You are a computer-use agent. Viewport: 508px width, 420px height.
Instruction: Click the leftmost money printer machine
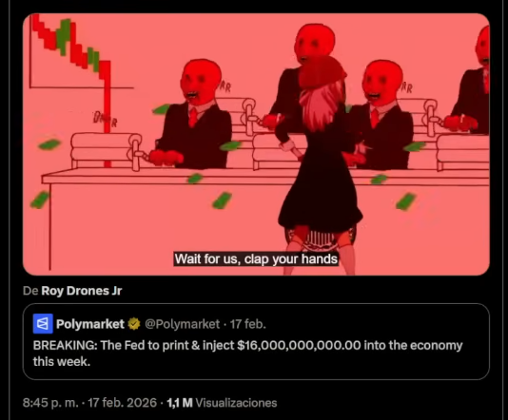107,151
